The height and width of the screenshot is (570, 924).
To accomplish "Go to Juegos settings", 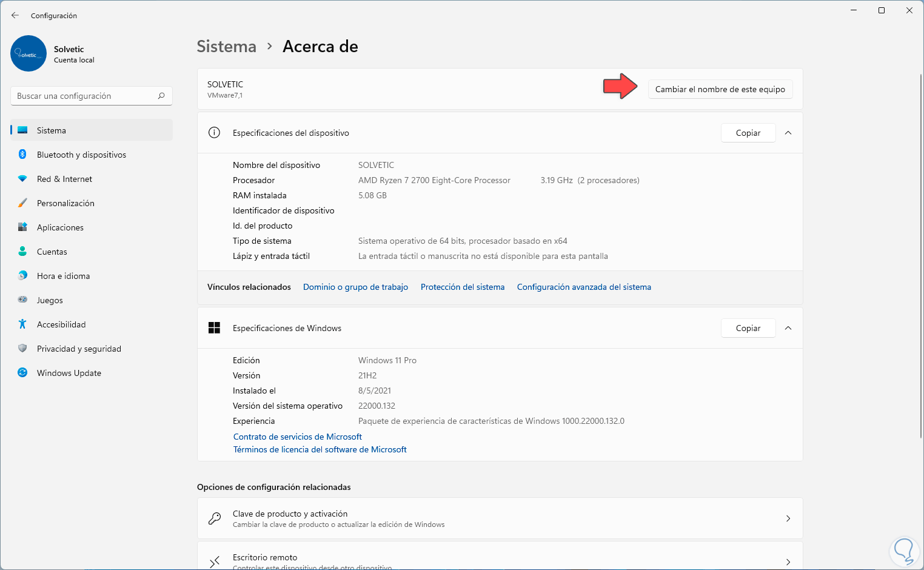I will click(92, 300).
